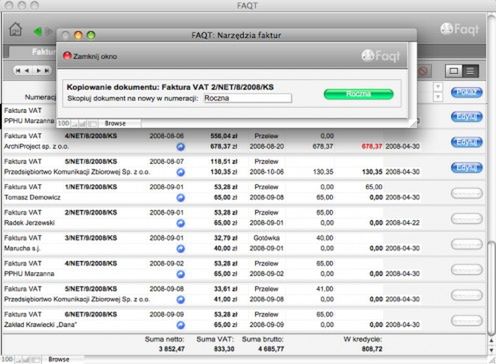Click the upper dropdown arrow beside Pokaż
This screenshot has height=364, width=496.
coord(438,87)
